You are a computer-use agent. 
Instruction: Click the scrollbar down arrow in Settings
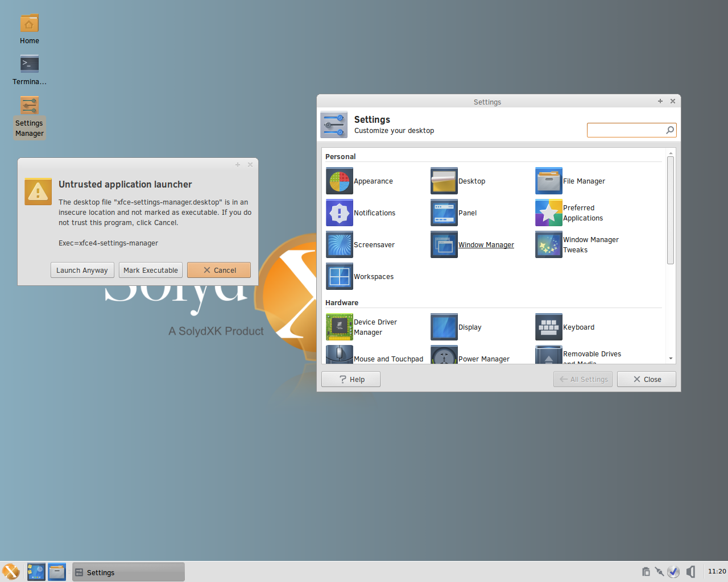(x=671, y=359)
